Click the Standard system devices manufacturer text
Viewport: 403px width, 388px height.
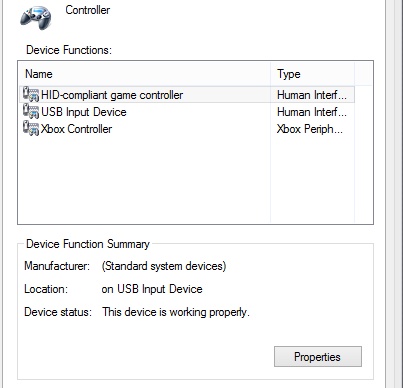coord(164,266)
